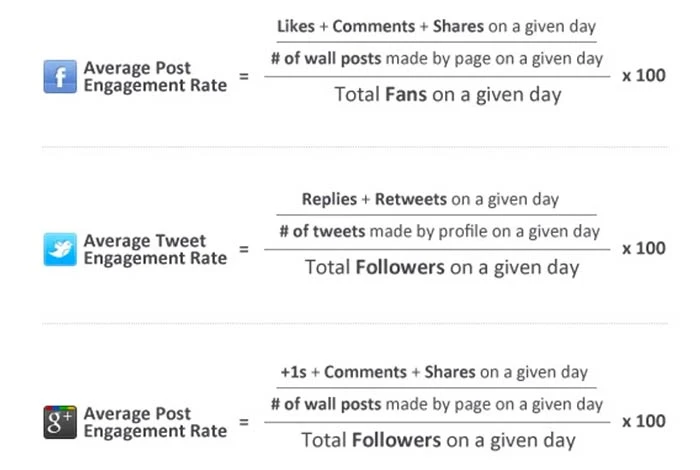
Task: Select the Facebook Average Post Engagement Rate label
Action: pyautogui.click(x=155, y=76)
